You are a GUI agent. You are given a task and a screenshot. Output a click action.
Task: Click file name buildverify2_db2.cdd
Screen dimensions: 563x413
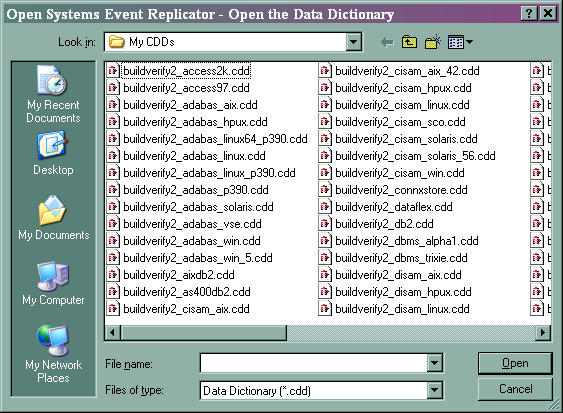pos(384,224)
